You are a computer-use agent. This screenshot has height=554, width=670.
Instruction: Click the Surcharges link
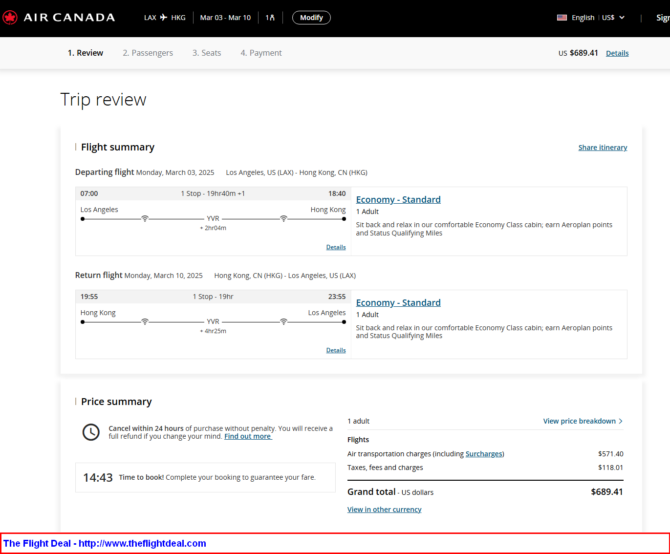tap(484, 454)
